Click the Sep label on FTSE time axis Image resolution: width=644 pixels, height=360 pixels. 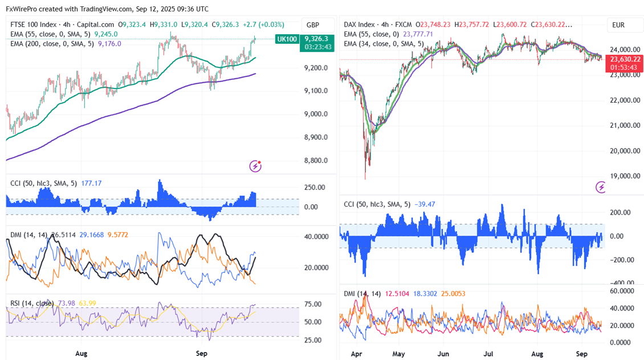(201, 353)
